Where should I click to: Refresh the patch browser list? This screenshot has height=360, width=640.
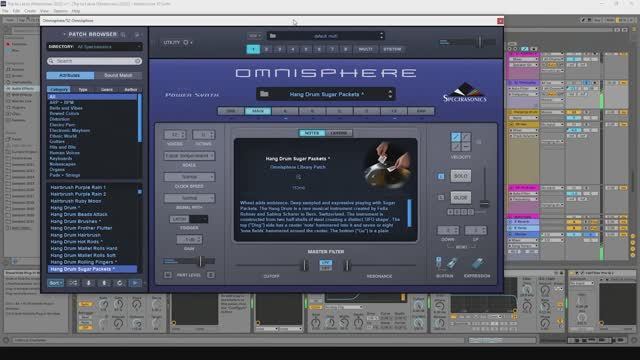(x=119, y=283)
